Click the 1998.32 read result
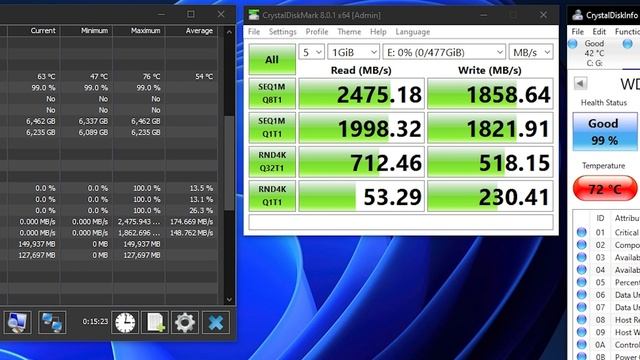The image size is (640, 360). (362, 128)
